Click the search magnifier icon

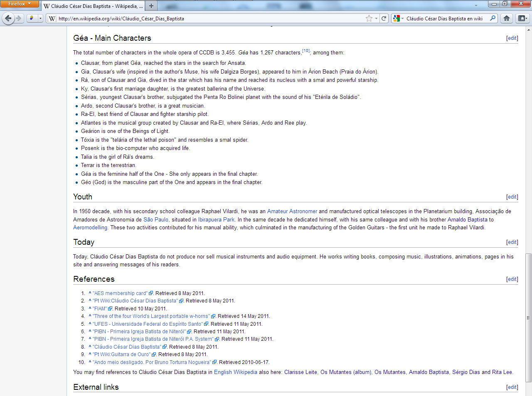coord(493,18)
